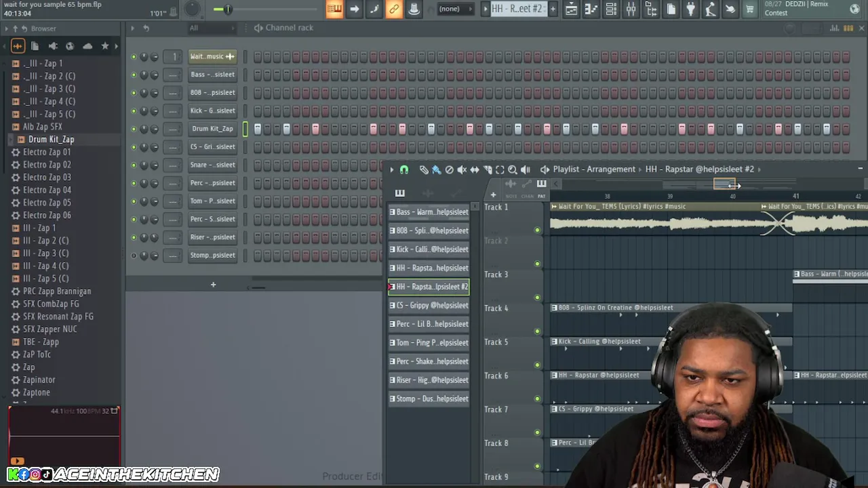The height and width of the screenshot is (488, 868).
Task: Select '808 - Spli..@helpsisleet' in pattern picker
Action: click(x=429, y=230)
